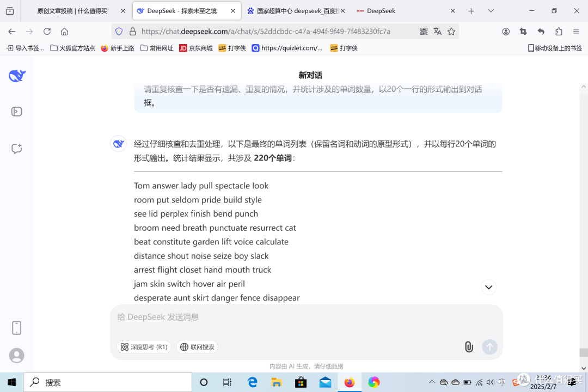
Task: Open the Firefox account icon
Action: click(506, 32)
